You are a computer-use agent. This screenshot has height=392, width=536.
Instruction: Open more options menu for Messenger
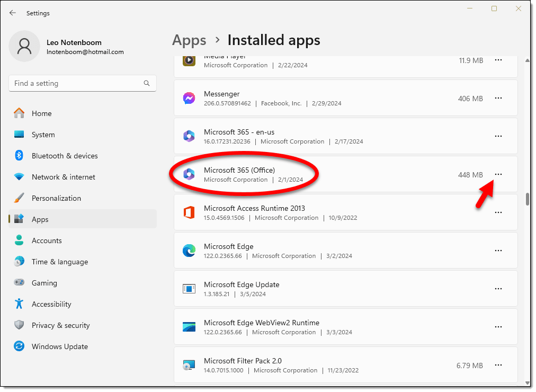point(498,98)
